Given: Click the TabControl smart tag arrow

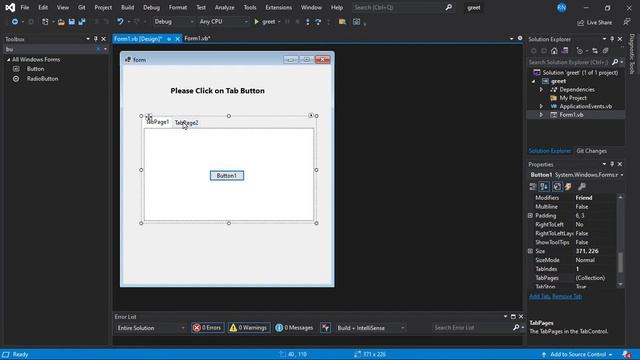Looking at the screenshot, I should 311,116.
